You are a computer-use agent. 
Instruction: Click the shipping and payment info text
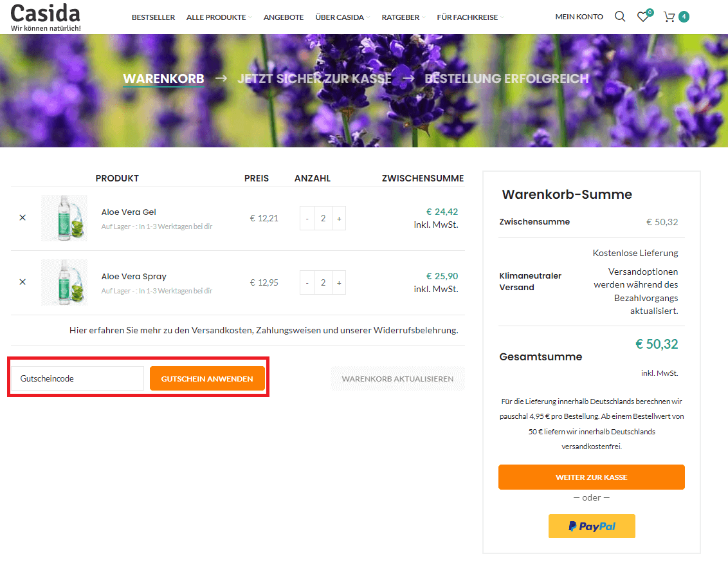pos(264,330)
